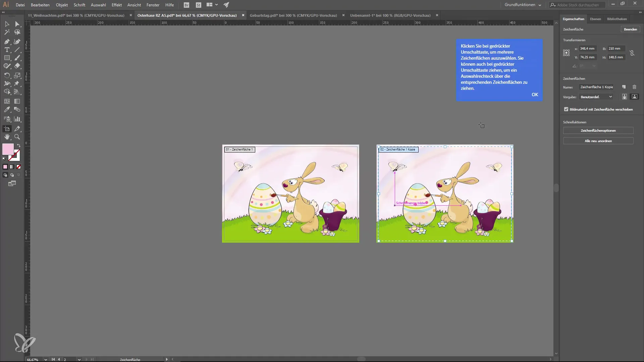Screen dimensions: 644x362
Task: Open artboard navigation number dropdown
Action: coord(79,359)
